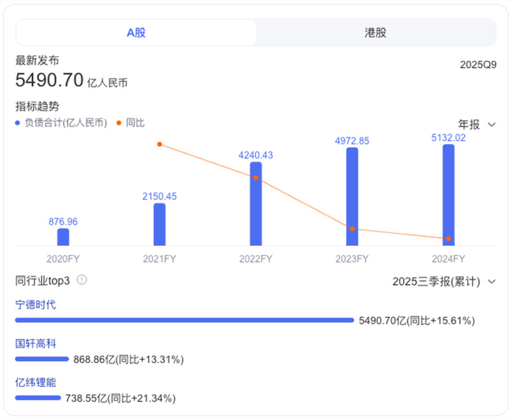Open the 亿纬锂能 company link

click(36, 382)
